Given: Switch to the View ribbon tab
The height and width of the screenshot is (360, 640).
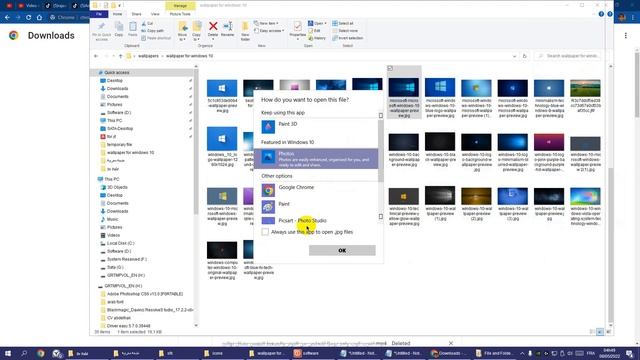Looking at the screenshot, I should pyautogui.click(x=155, y=14).
